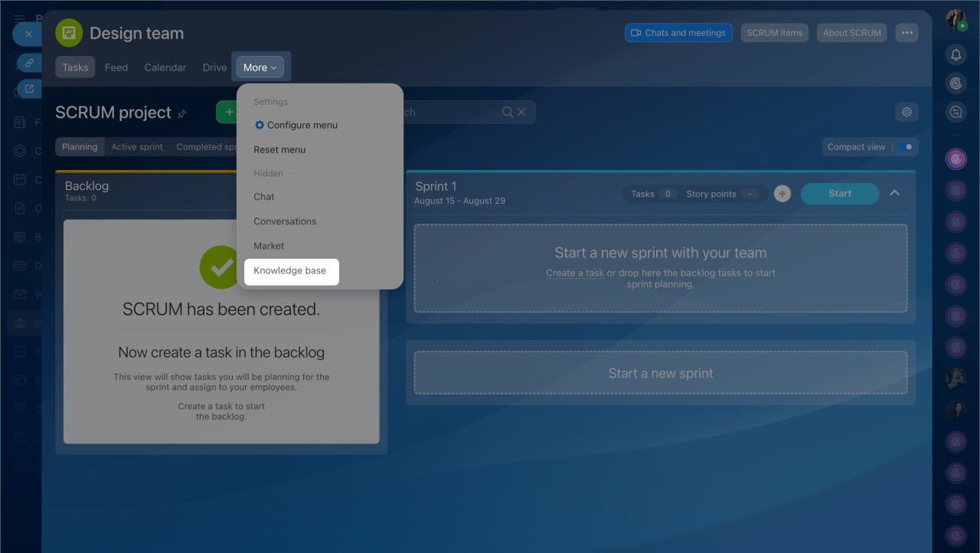Pin the SCRUM project page
Viewport: 980px width, 553px height.
[182, 113]
